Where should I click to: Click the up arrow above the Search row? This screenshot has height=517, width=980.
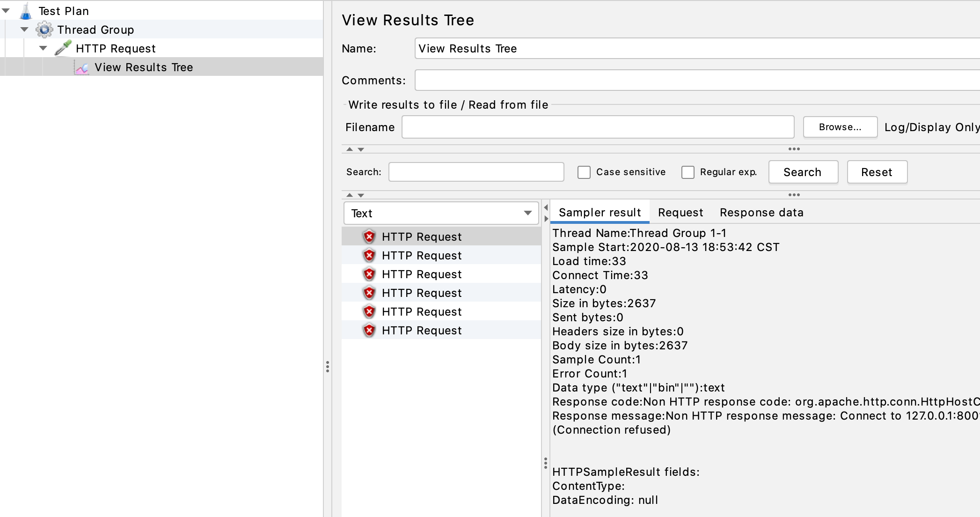pos(350,149)
